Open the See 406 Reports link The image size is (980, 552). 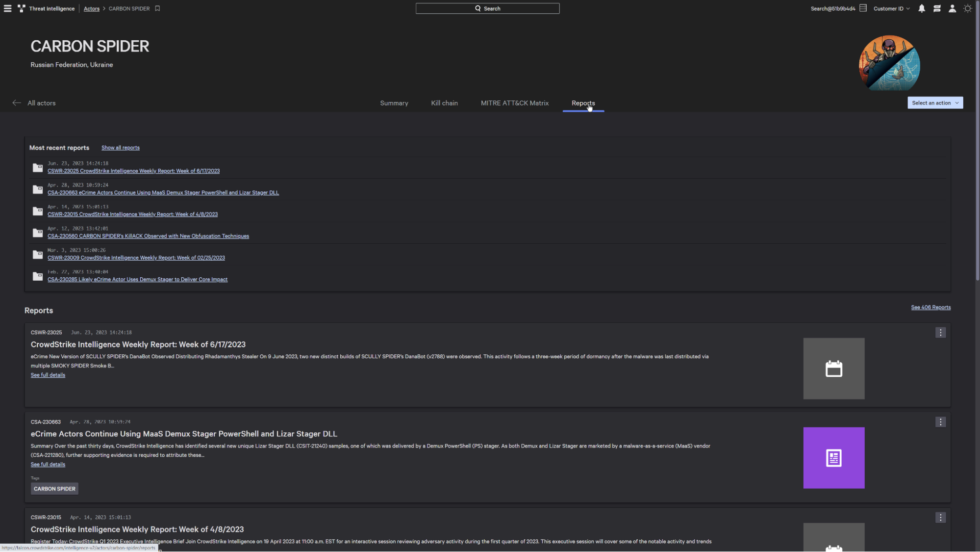pyautogui.click(x=930, y=308)
